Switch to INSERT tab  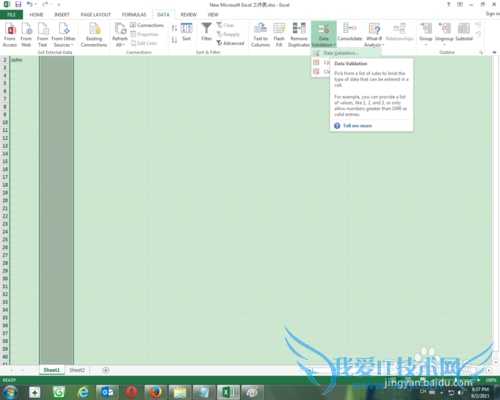click(62, 15)
